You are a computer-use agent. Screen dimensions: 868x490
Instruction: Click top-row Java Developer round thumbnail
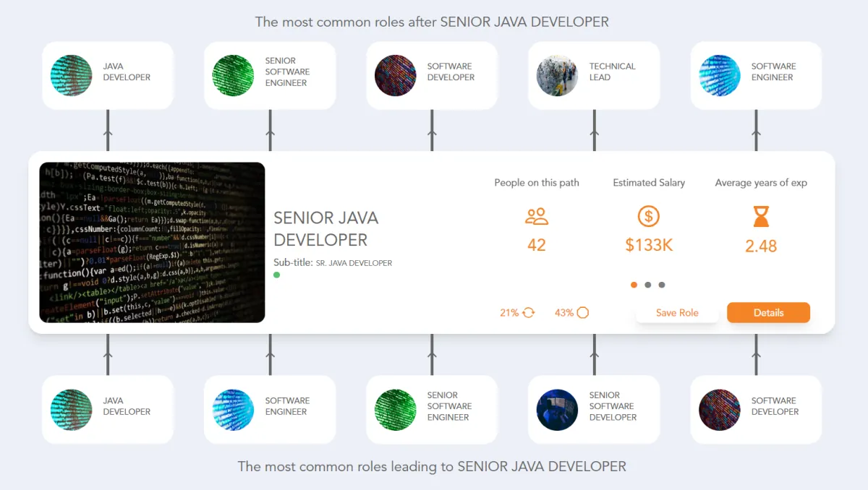click(71, 76)
